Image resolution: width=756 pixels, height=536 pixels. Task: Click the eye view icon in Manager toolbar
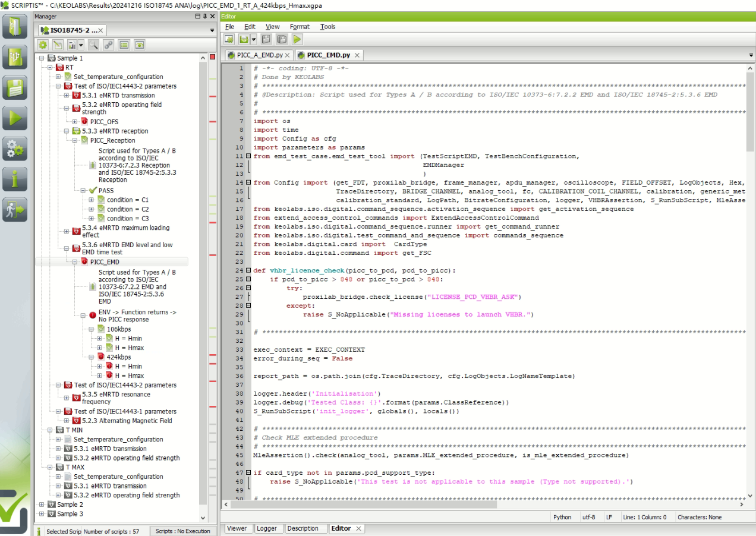140,45
